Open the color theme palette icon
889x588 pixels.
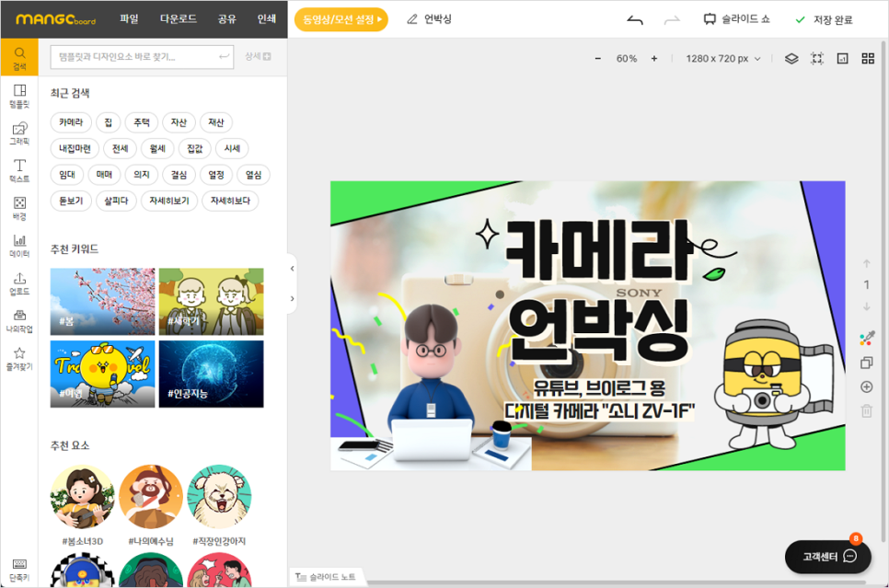coord(866,339)
